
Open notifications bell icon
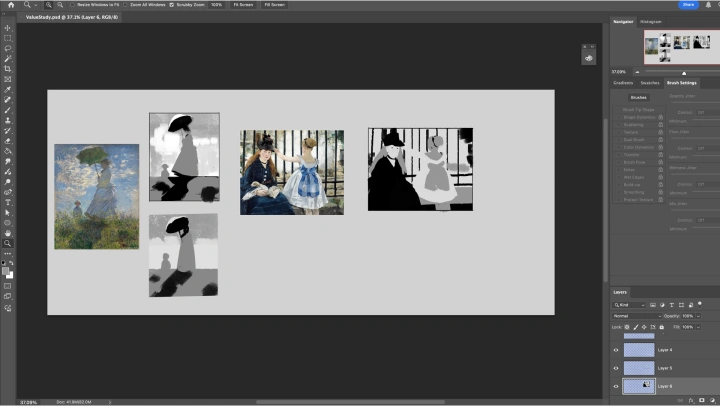click(709, 5)
